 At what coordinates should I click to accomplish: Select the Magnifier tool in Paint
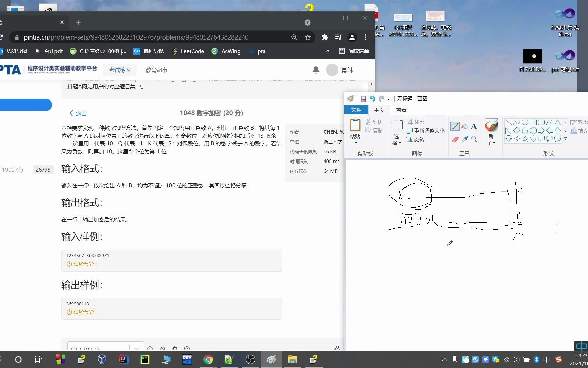474,139
